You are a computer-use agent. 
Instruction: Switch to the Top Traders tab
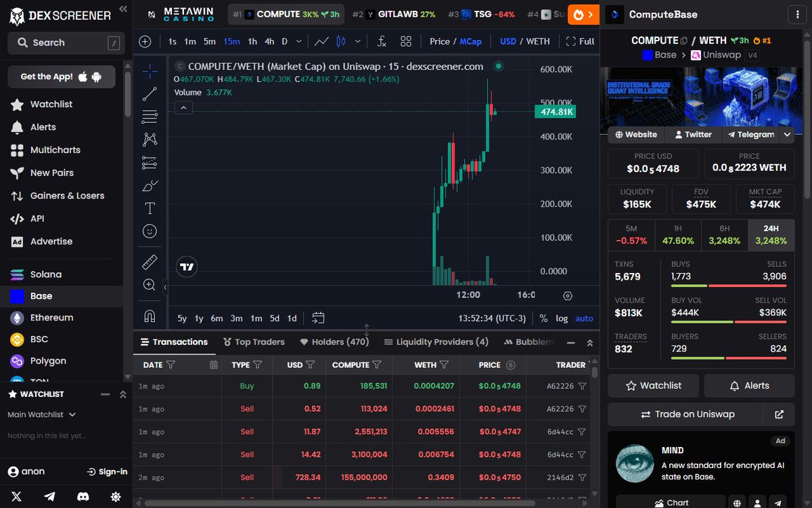click(x=254, y=342)
